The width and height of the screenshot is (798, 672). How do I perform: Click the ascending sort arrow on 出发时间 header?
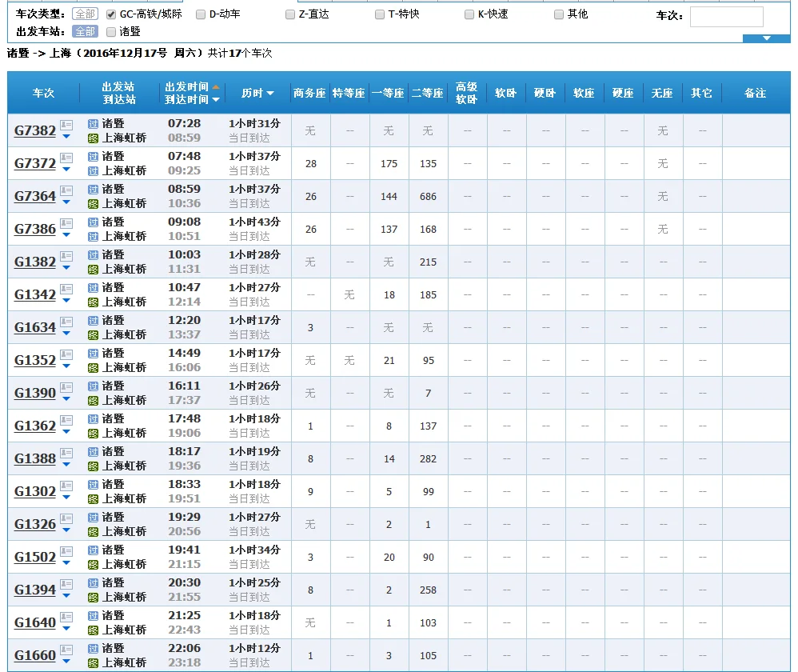point(216,86)
